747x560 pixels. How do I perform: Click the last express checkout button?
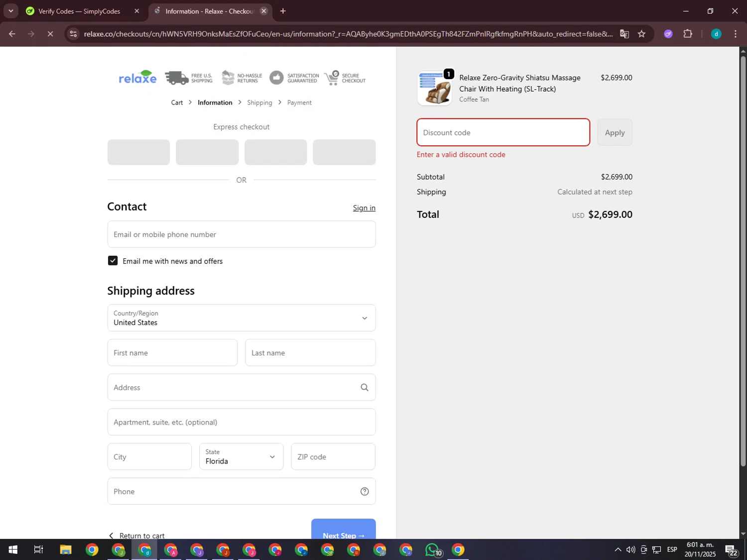click(344, 152)
